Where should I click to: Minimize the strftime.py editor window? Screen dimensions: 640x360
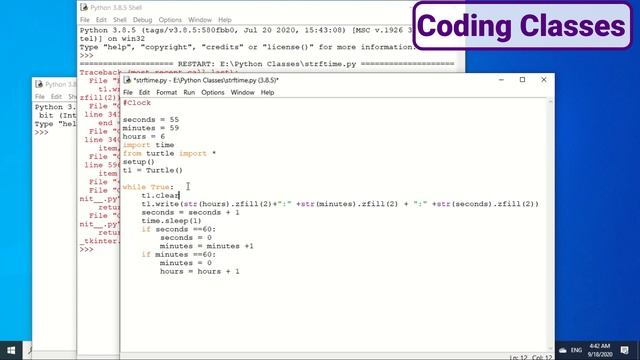(501, 80)
